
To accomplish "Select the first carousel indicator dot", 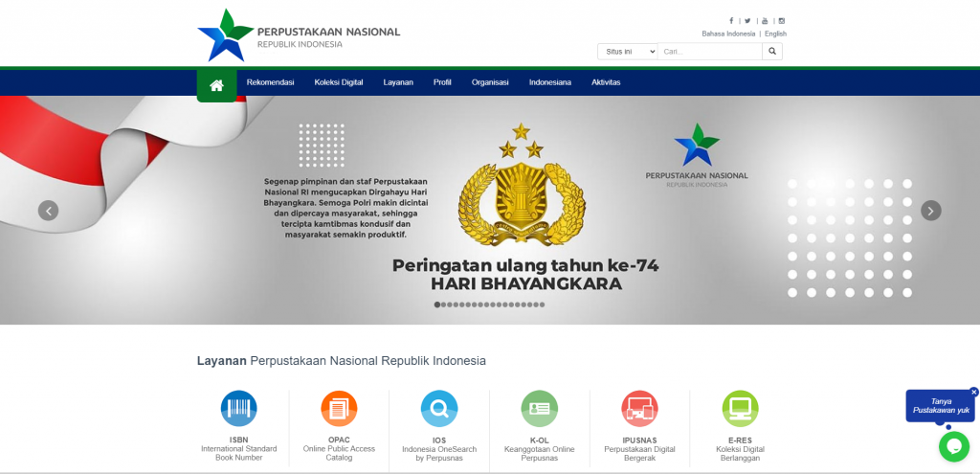I will (437, 305).
